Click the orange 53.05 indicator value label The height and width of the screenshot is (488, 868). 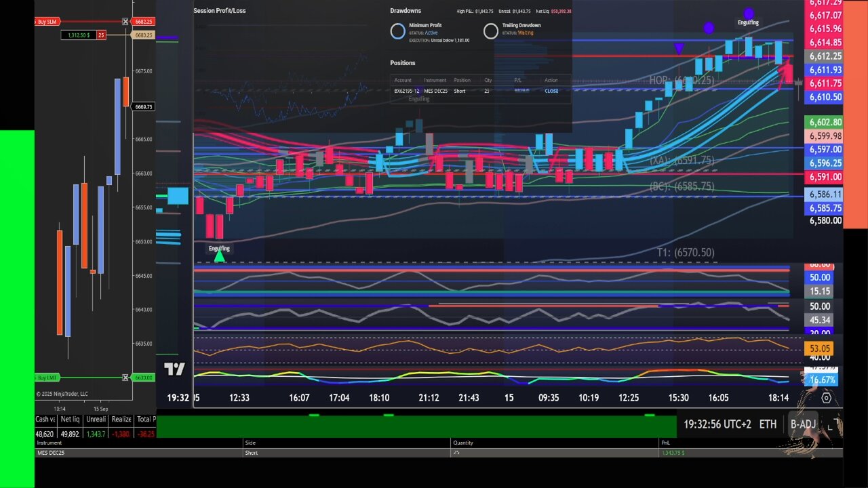820,348
